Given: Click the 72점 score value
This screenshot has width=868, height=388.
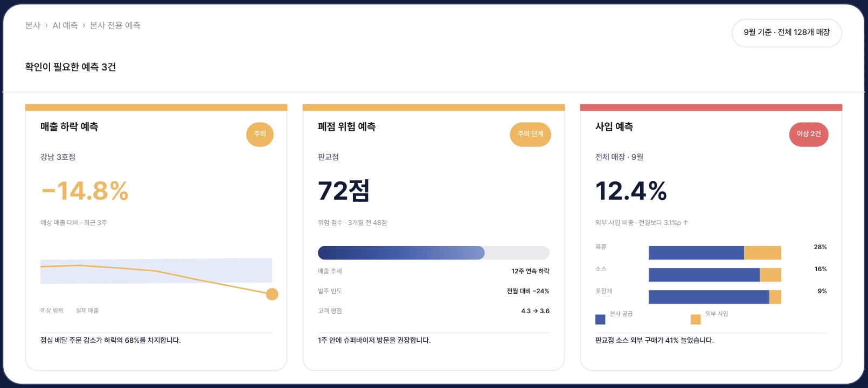Looking at the screenshot, I should [344, 191].
